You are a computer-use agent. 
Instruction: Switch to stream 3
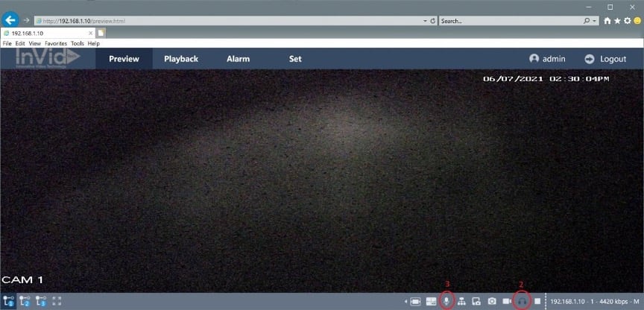pyautogui.click(x=40, y=301)
